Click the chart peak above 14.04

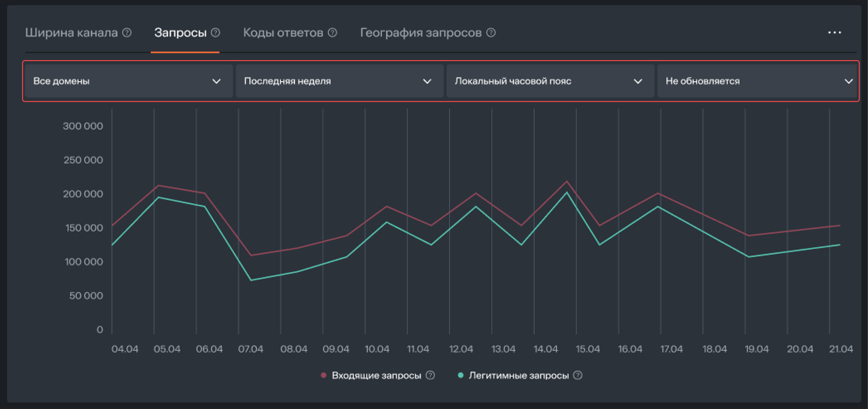click(567, 181)
